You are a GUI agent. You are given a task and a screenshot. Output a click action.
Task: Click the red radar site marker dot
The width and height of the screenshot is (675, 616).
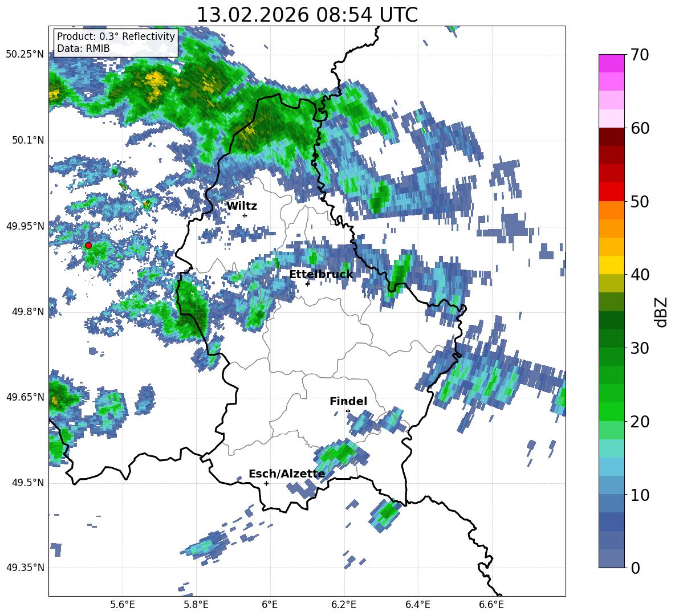click(88, 245)
